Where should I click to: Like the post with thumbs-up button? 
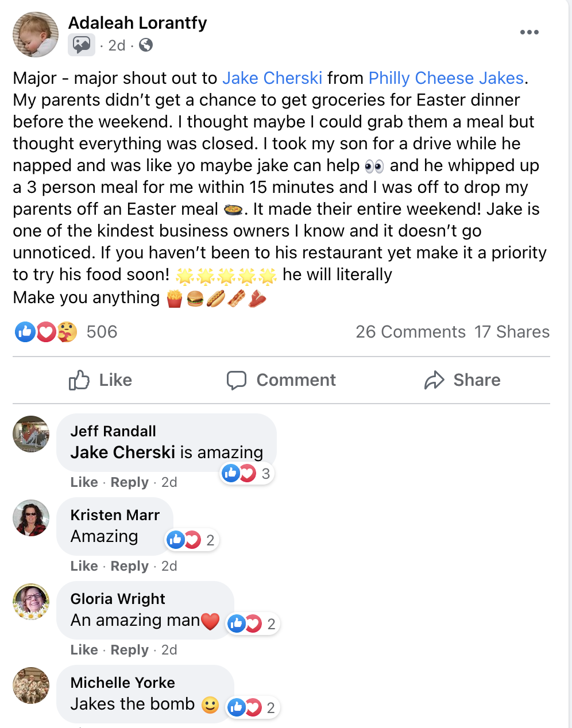pos(101,380)
